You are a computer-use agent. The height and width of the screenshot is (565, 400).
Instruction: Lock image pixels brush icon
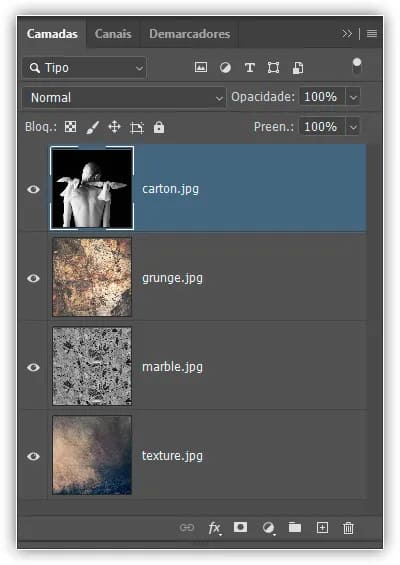click(93, 127)
